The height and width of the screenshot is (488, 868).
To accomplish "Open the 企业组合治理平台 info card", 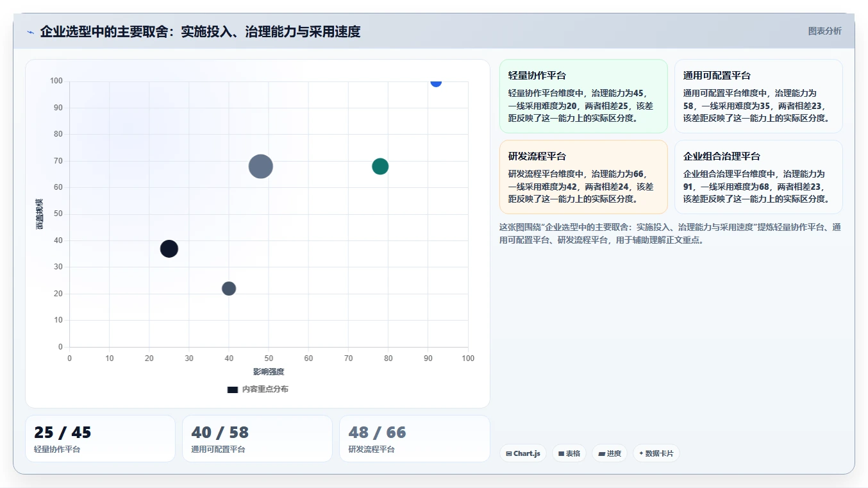I will (x=758, y=177).
